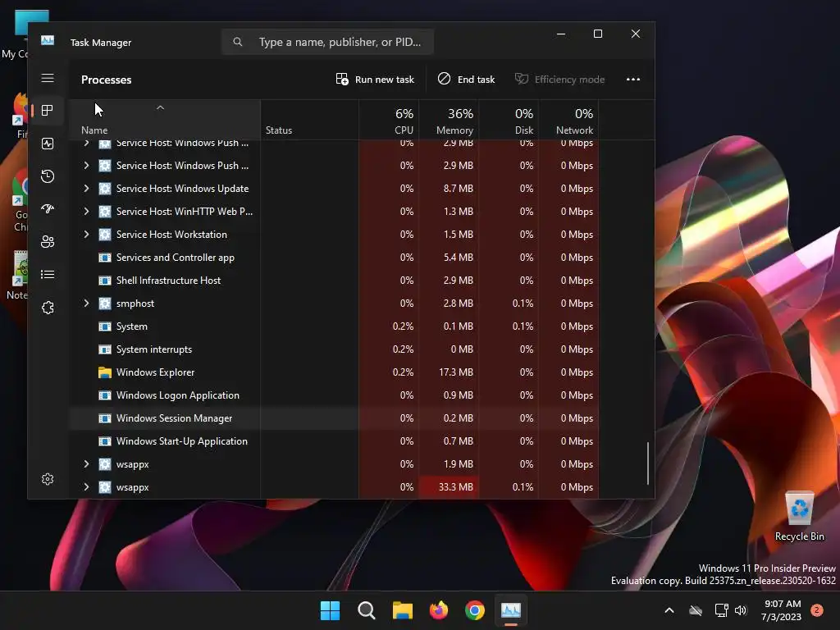Select the System process row
840x630 pixels.
tap(335, 326)
